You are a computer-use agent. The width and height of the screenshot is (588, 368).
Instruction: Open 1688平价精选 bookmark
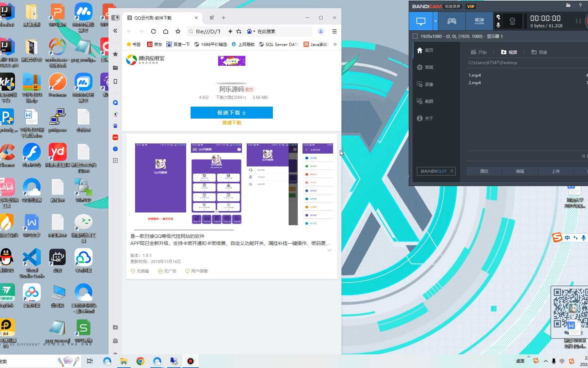pyautogui.click(x=211, y=44)
